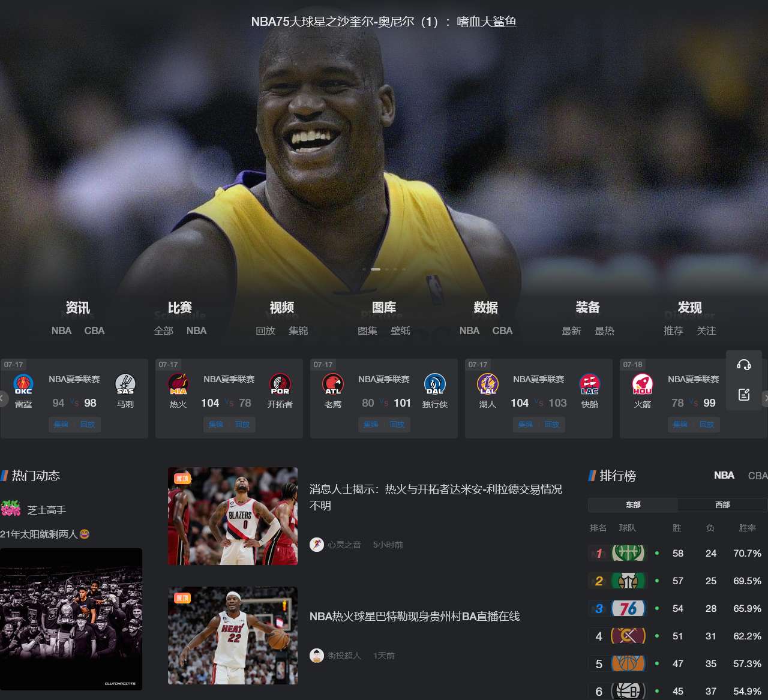Open the 达米安-利拉德交易 news headline

[436, 497]
